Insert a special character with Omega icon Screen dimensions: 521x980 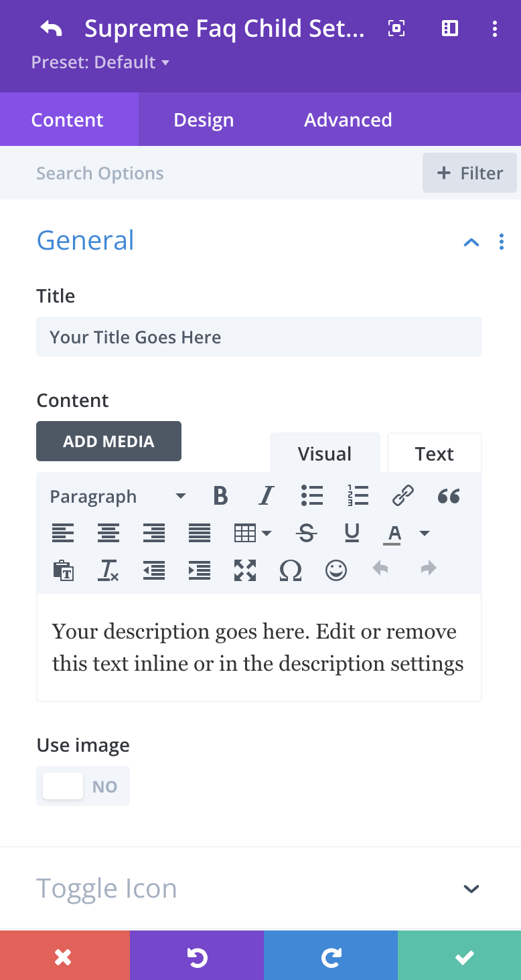(290, 570)
